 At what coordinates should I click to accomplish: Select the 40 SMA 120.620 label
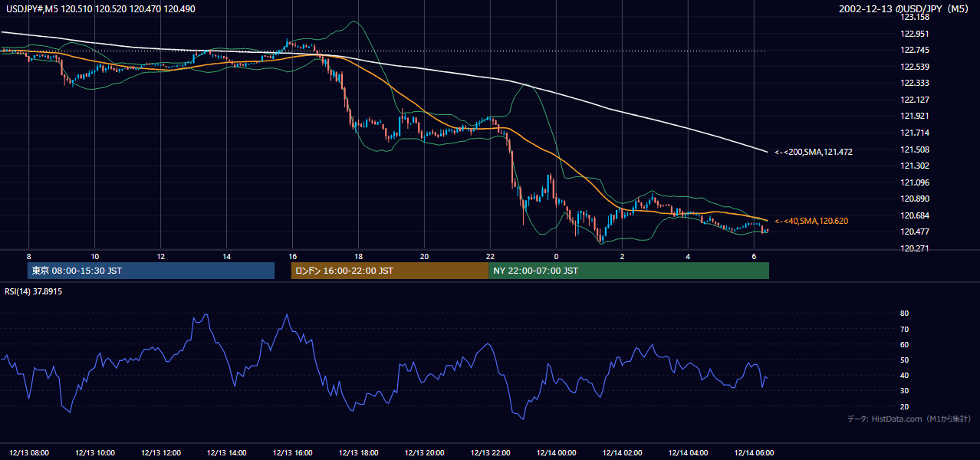[x=811, y=221]
